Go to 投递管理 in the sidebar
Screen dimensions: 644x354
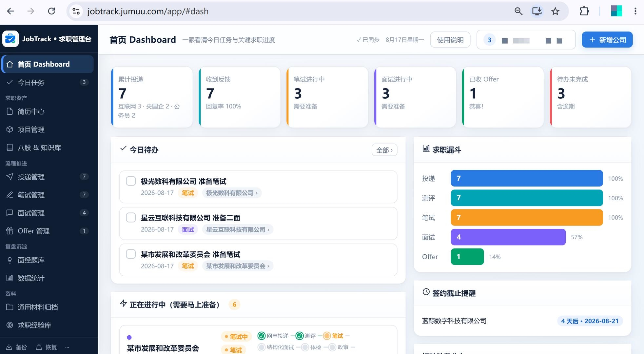(x=47, y=177)
